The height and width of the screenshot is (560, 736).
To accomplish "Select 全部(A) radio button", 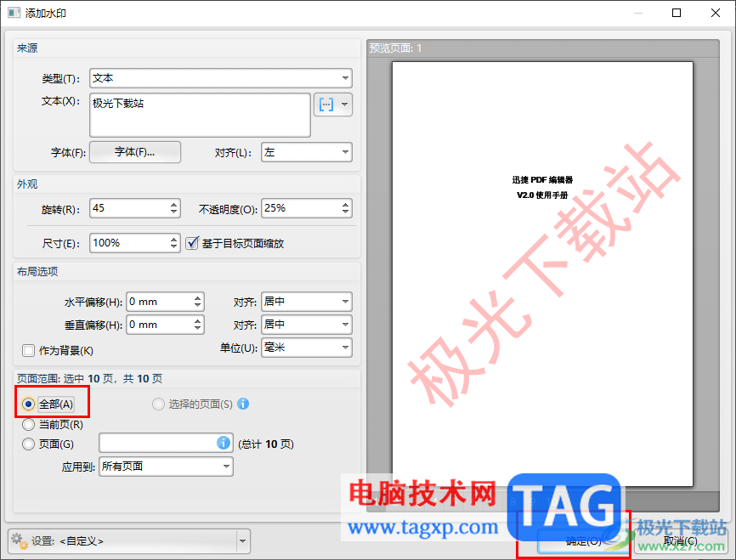I will point(28,404).
